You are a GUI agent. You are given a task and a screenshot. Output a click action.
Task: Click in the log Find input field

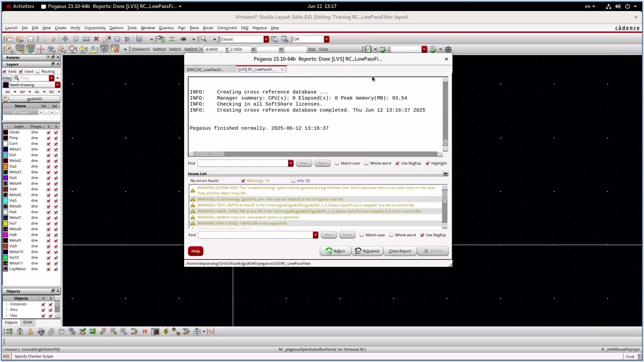tap(243, 163)
